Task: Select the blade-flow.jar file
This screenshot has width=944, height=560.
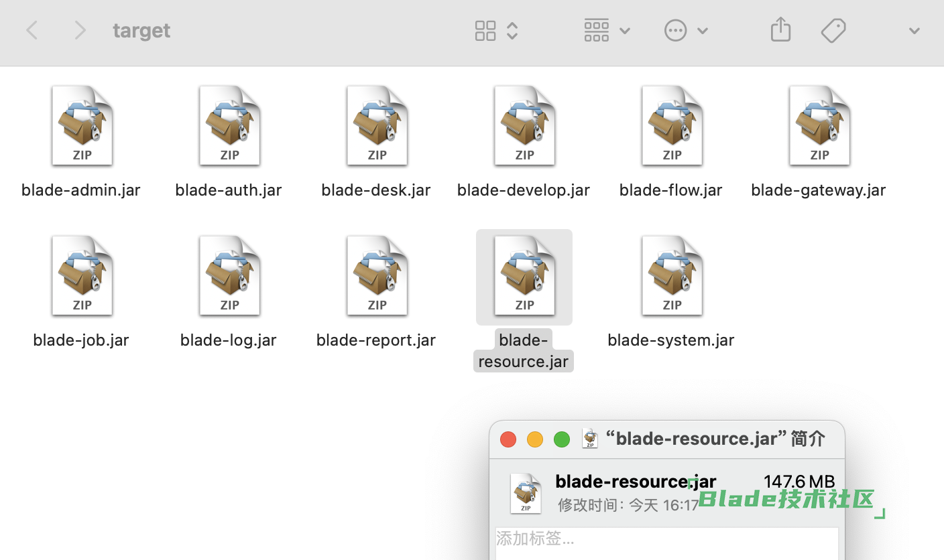Action: [x=672, y=126]
